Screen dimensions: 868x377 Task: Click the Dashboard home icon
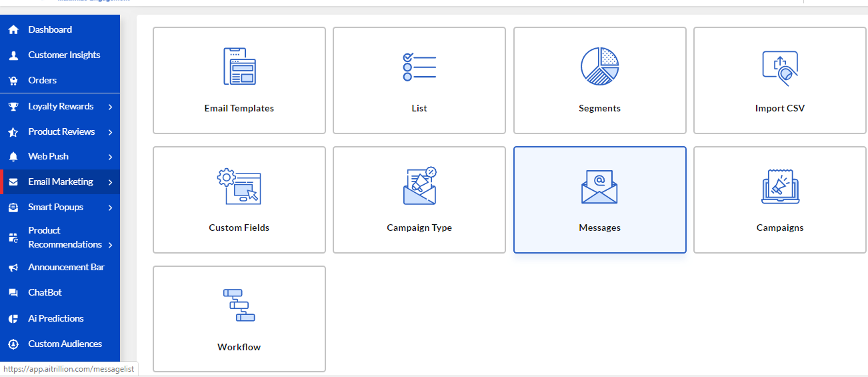click(13, 30)
